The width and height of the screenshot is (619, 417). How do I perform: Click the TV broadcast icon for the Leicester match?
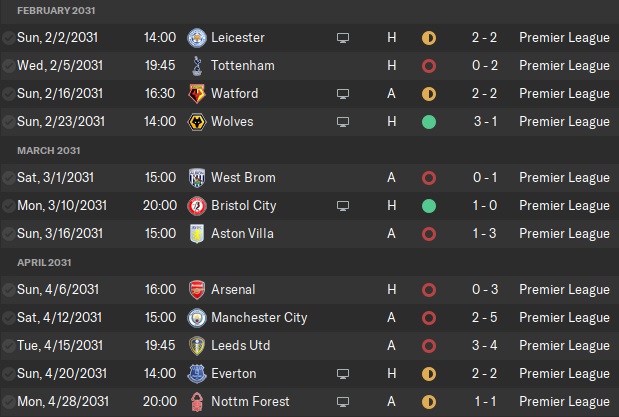pos(344,38)
